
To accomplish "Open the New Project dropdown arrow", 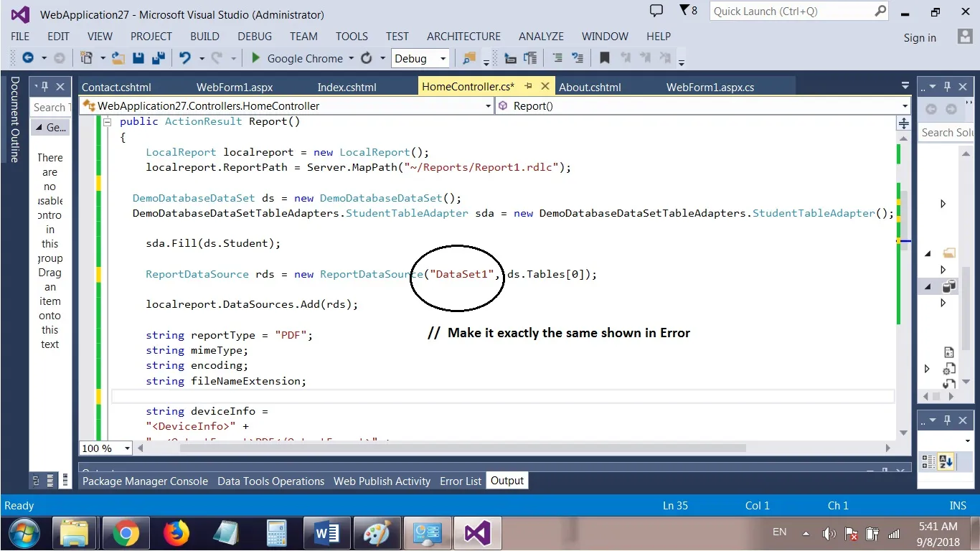I will tap(103, 58).
